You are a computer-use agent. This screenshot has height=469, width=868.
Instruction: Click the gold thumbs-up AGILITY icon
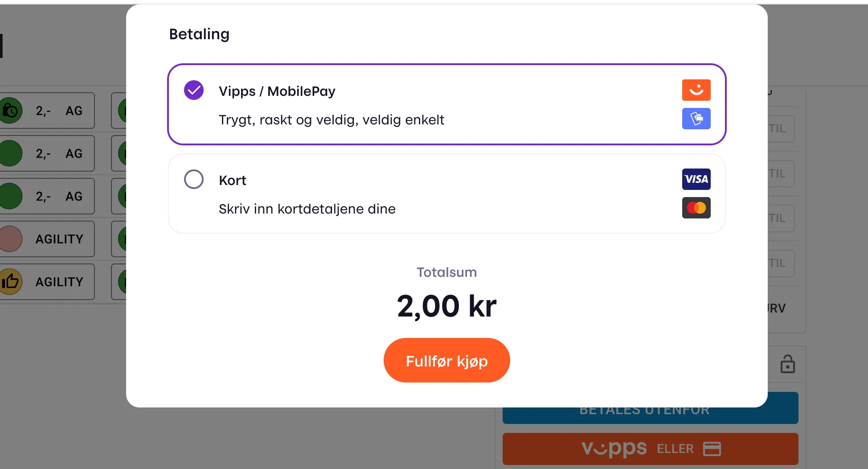[12, 281]
